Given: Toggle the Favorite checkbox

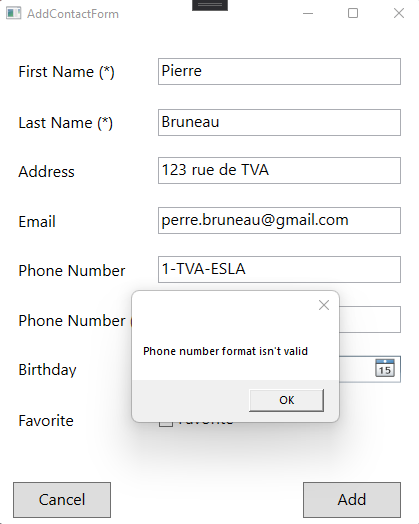Looking at the screenshot, I should (166, 423).
